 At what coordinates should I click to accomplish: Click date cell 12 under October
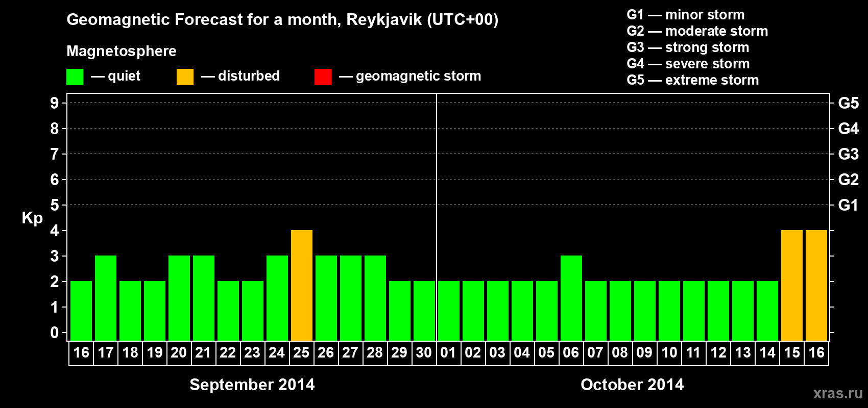click(718, 353)
